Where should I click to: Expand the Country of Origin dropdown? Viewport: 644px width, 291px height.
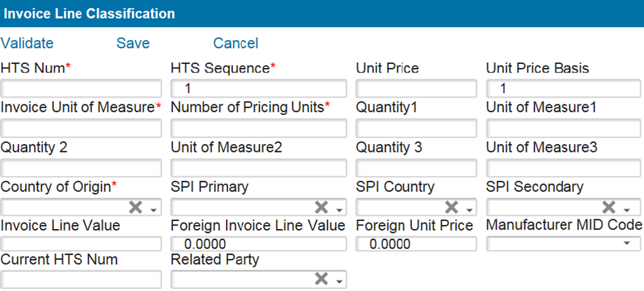(x=154, y=209)
